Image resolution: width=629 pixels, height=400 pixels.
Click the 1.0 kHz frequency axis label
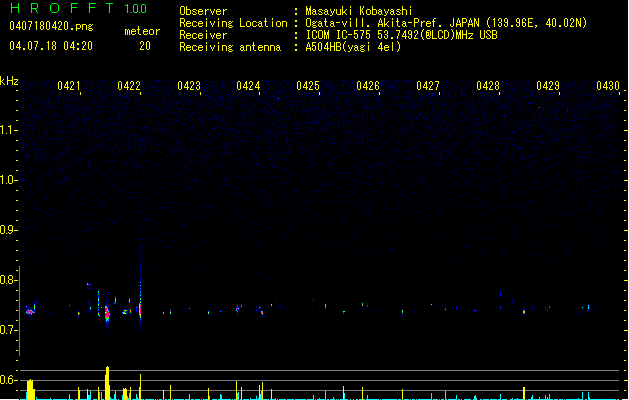[9, 180]
